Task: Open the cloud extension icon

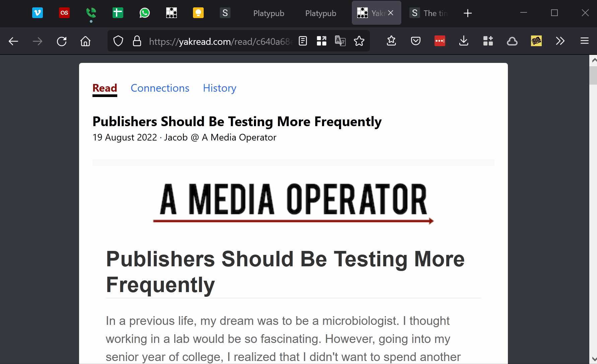Action: click(x=512, y=41)
